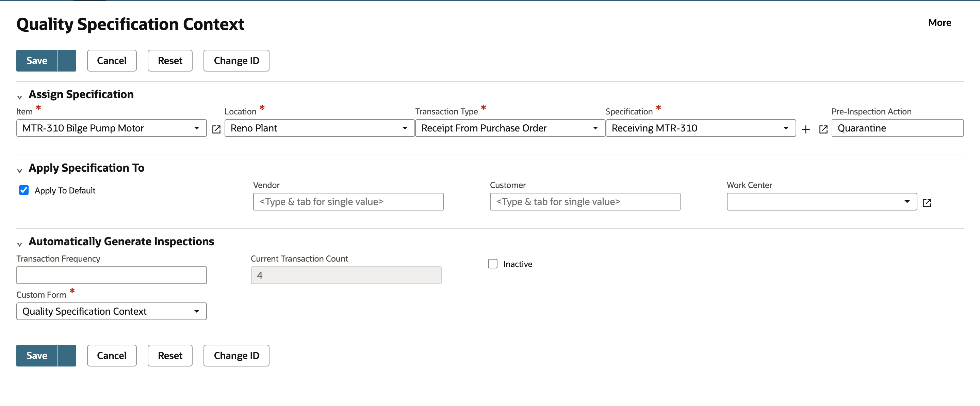Click plus icon to add new Specification
Image resolution: width=980 pixels, height=406 pixels.
[805, 129]
